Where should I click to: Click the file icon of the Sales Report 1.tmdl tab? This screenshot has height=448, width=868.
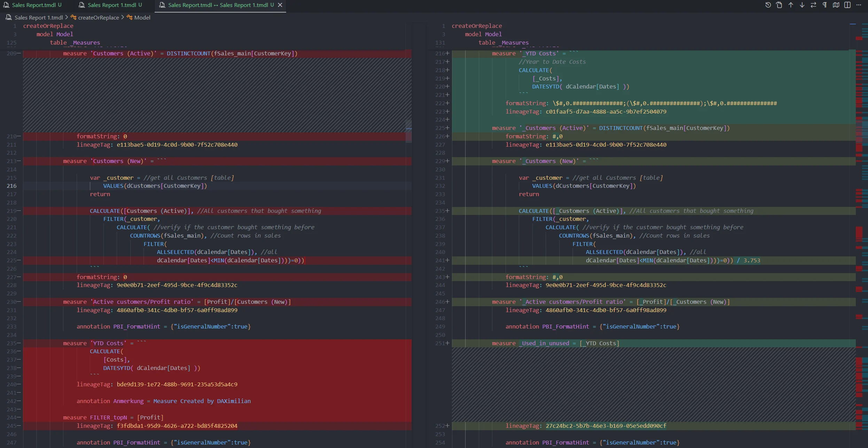82,5
